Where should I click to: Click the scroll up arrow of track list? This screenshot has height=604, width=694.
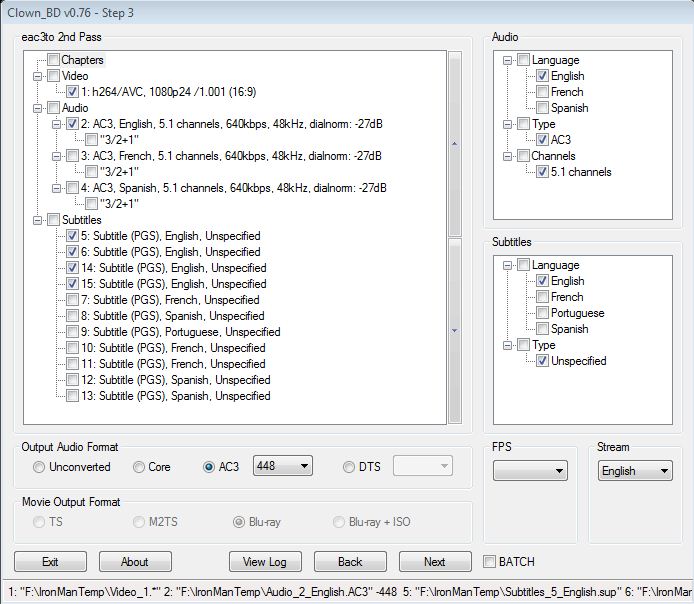(x=455, y=143)
